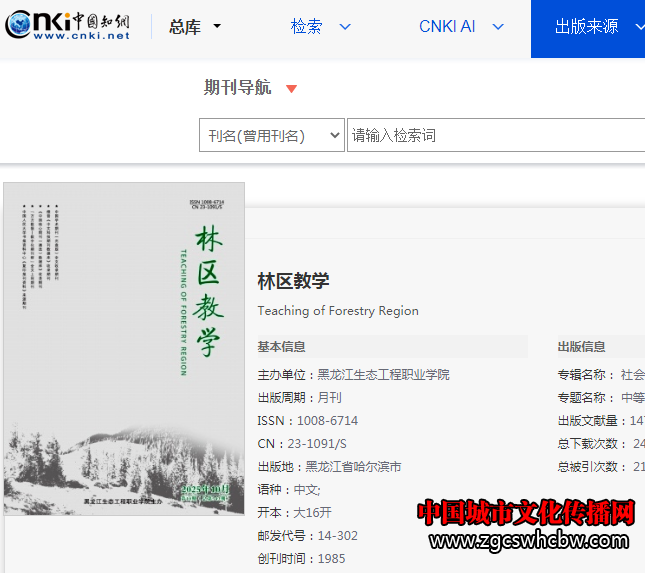Open the 检索 search menu
This screenshot has width=645, height=573.
306,27
